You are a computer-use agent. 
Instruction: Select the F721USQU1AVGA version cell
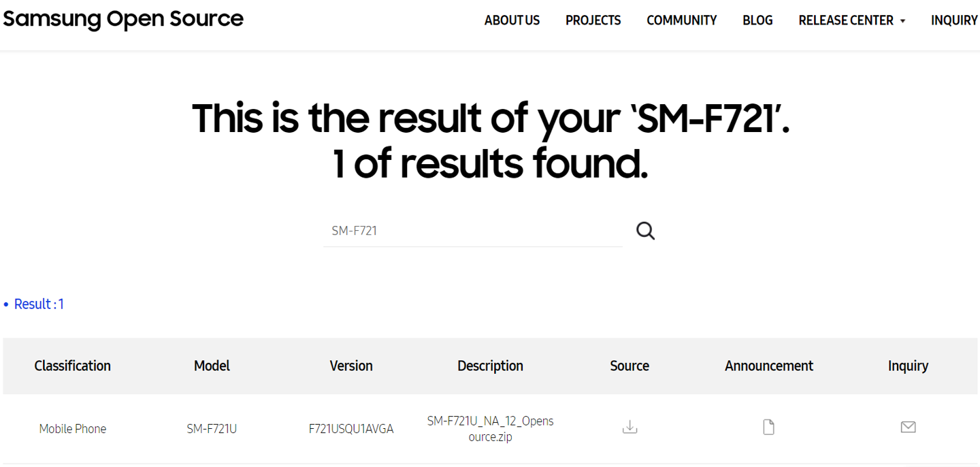tap(351, 429)
